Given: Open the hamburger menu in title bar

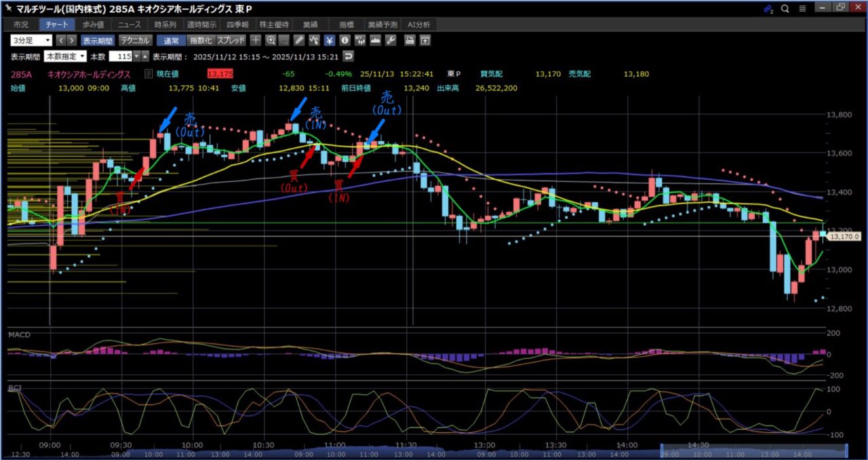Looking at the screenshot, I should 803,8.
